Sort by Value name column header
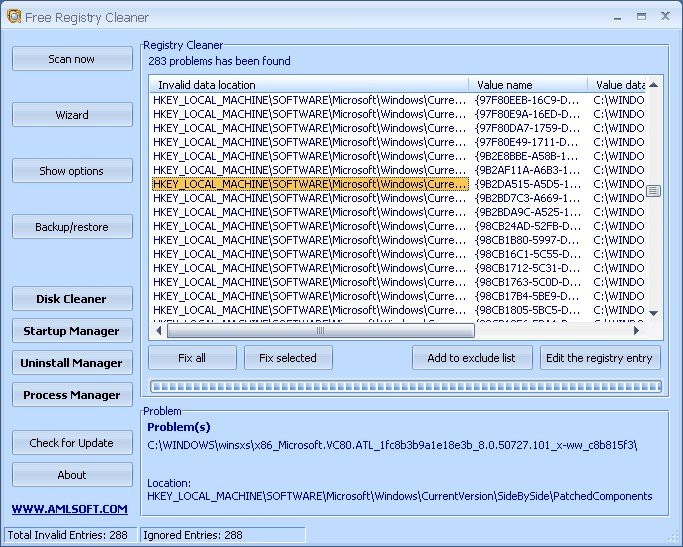 tap(528, 84)
